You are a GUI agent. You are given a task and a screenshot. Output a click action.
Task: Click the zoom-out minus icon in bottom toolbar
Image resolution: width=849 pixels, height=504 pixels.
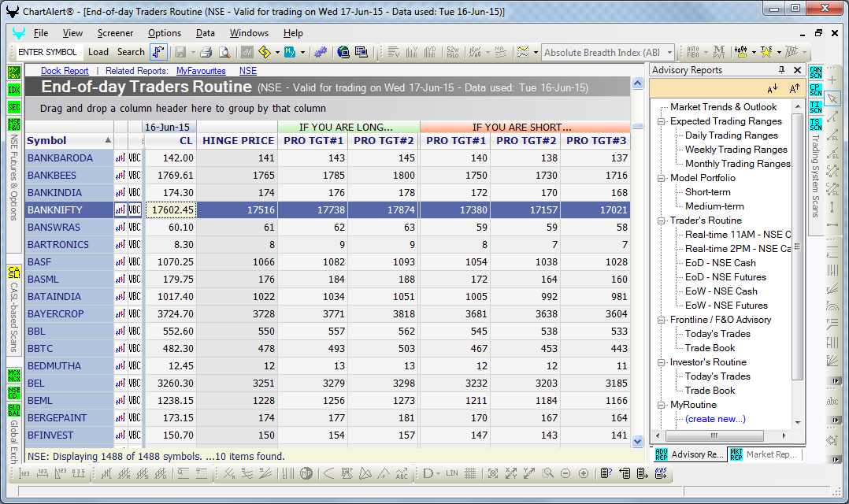point(565,474)
